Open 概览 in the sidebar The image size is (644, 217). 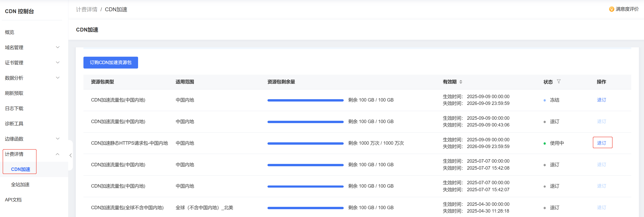[x=10, y=32]
